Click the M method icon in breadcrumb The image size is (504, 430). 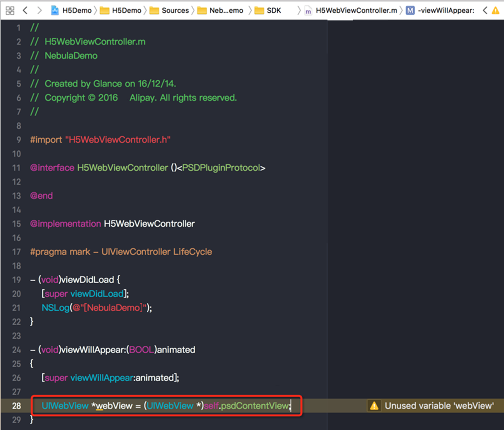click(x=410, y=10)
